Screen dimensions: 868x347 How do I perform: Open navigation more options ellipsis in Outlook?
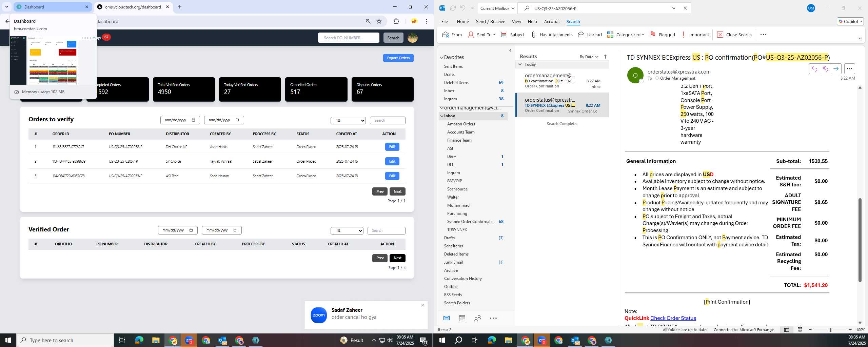[493, 318]
